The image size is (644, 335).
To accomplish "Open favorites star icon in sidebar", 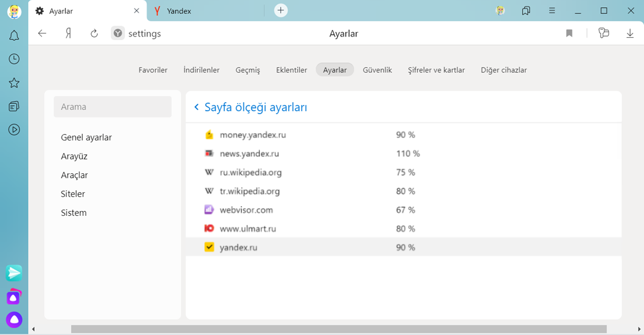I will click(14, 83).
